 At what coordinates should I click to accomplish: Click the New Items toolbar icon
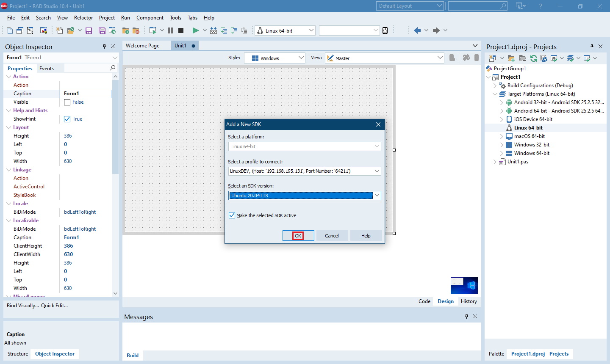(x=59, y=30)
